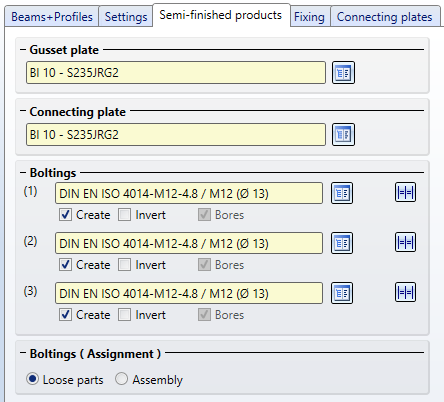Open catalogue icon for bolting (3)

tap(342, 293)
